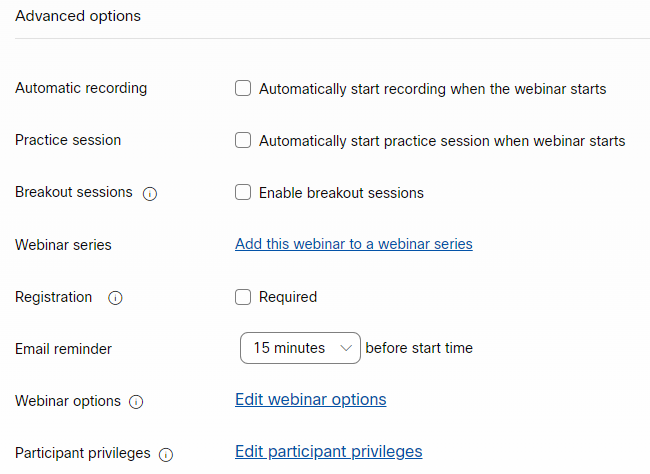Click the Automatic recording label

pyautogui.click(x=81, y=88)
